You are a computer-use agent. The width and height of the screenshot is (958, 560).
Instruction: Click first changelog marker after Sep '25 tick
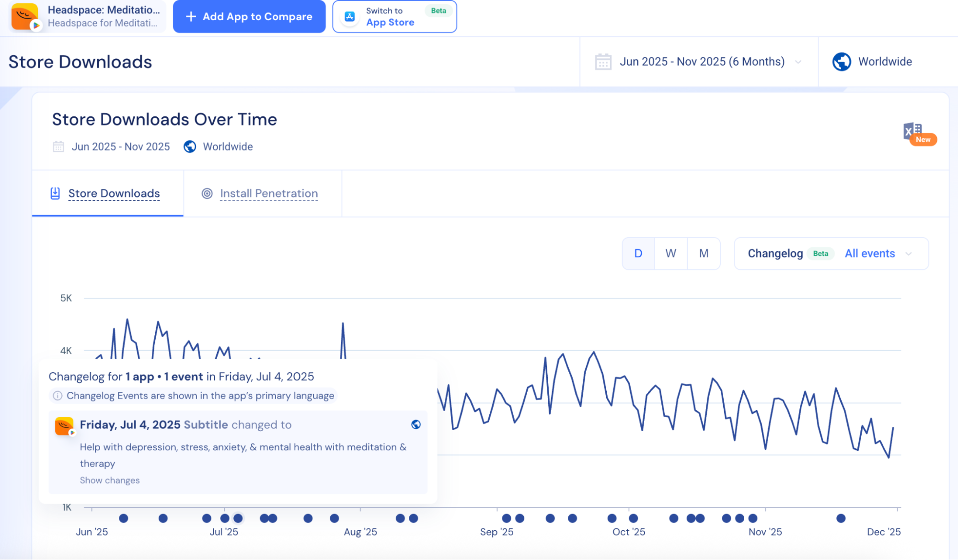pyautogui.click(x=507, y=518)
